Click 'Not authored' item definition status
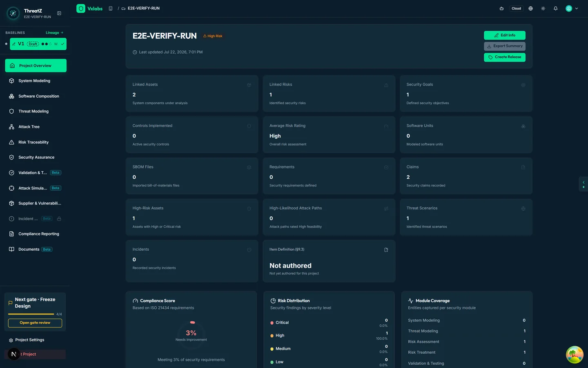Screen dimensions: 588x368 pos(290,266)
